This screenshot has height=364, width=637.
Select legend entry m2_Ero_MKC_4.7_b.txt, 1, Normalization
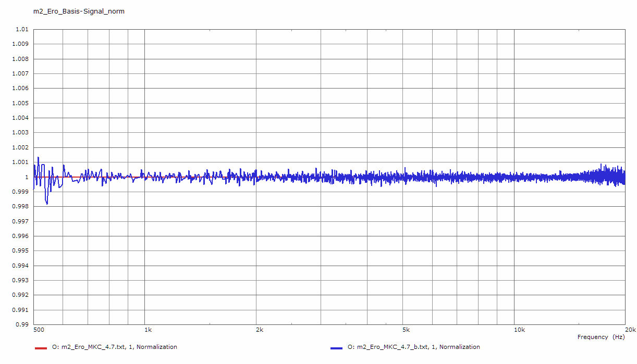click(414, 347)
